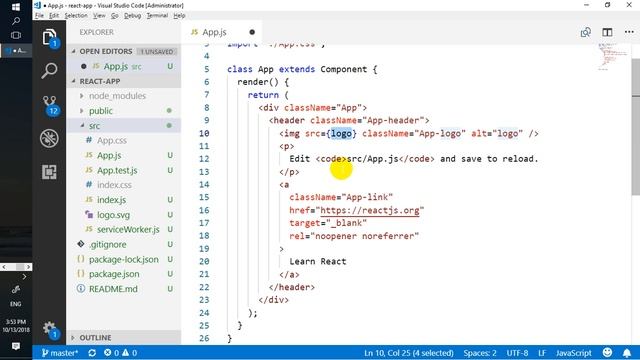Click the https://reactjs.org link in code
This screenshot has width=640, height=360.
click(370, 211)
